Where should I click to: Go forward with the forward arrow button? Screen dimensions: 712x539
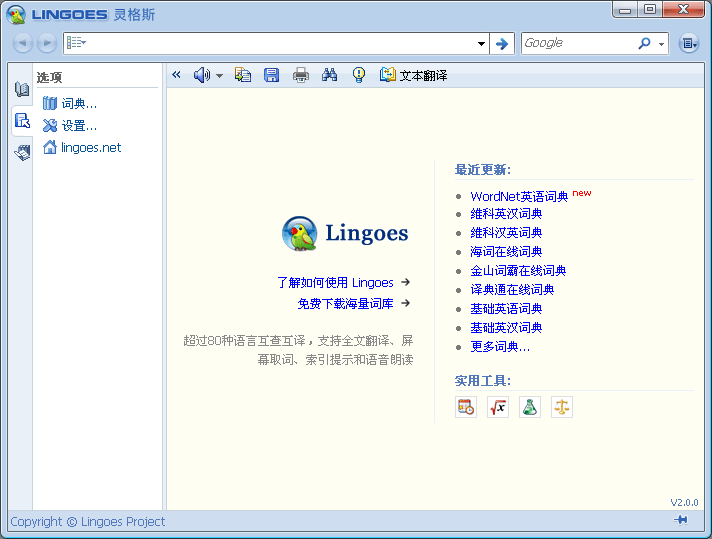[46, 43]
